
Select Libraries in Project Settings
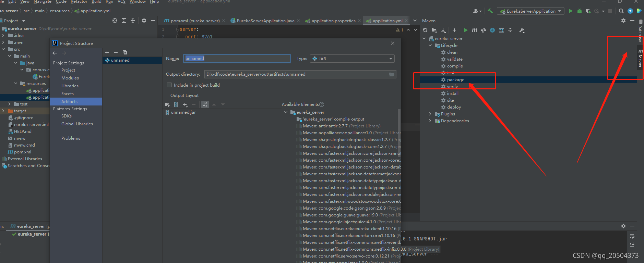click(x=70, y=86)
